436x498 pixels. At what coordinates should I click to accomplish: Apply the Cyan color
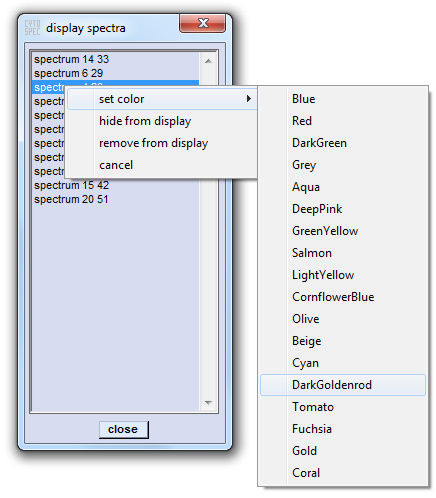[343, 363]
